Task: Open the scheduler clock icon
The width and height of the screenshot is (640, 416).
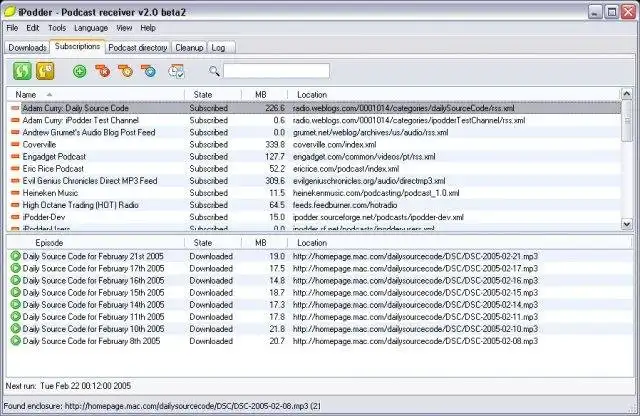Action: click(176, 71)
